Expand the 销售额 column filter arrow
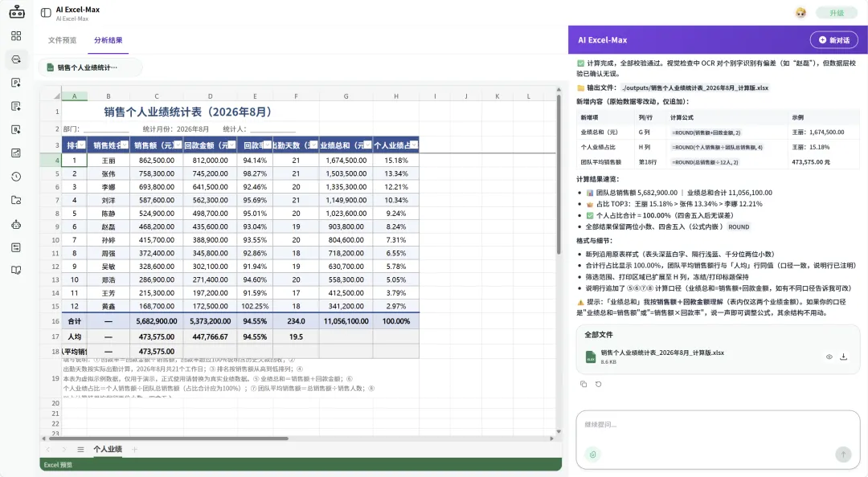The width and height of the screenshot is (868, 477). pyautogui.click(x=178, y=145)
